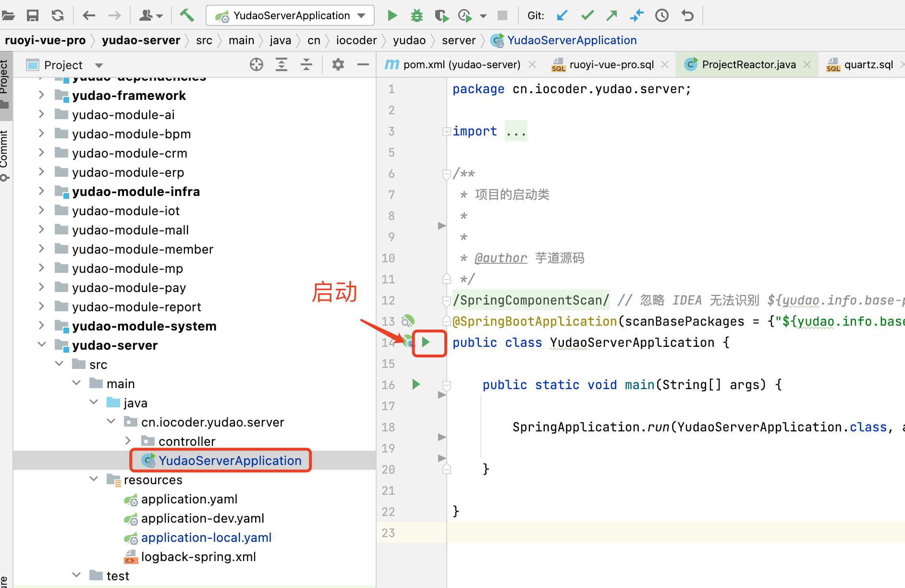Click Git Push green arrow icon
Viewport: 905px width, 588px height.
click(611, 15)
